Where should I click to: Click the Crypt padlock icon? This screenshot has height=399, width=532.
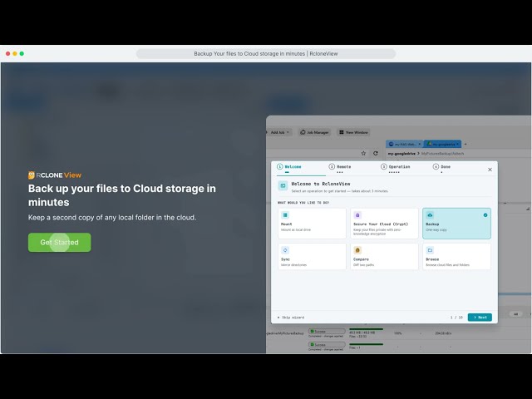click(357, 215)
